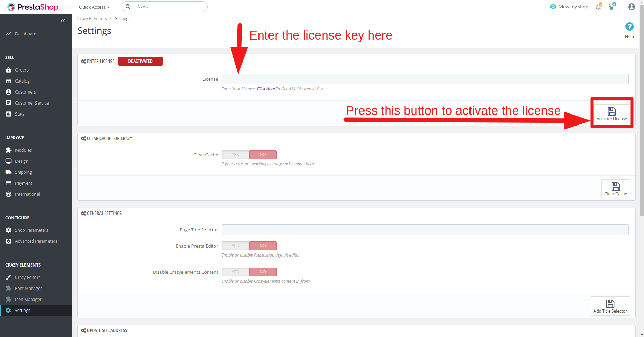This screenshot has height=337, width=644.
Task: Click the Shop Parameters gear icon
Action: 9,230
